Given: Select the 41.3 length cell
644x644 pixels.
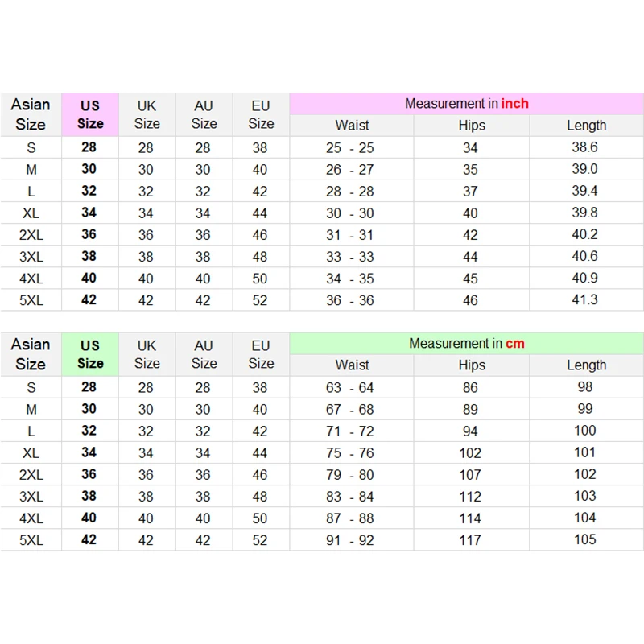Looking at the screenshot, I should (x=585, y=299).
